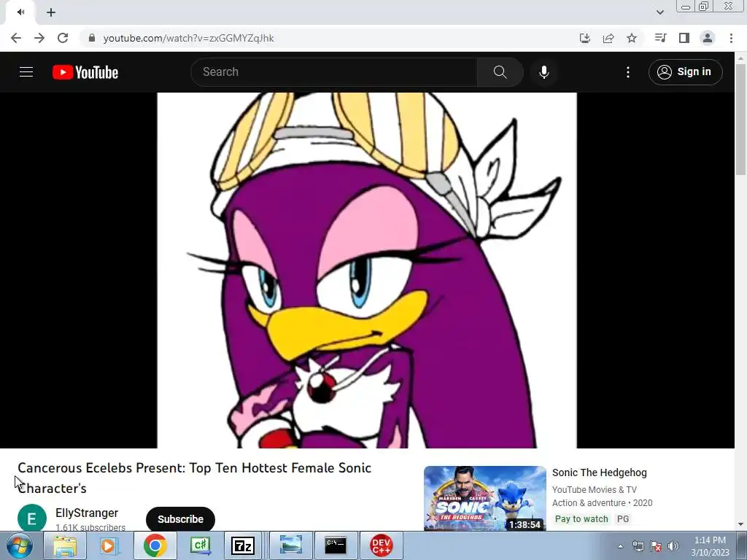Open the Action Center flag icon
This screenshot has height=560, width=747.
[656, 546]
